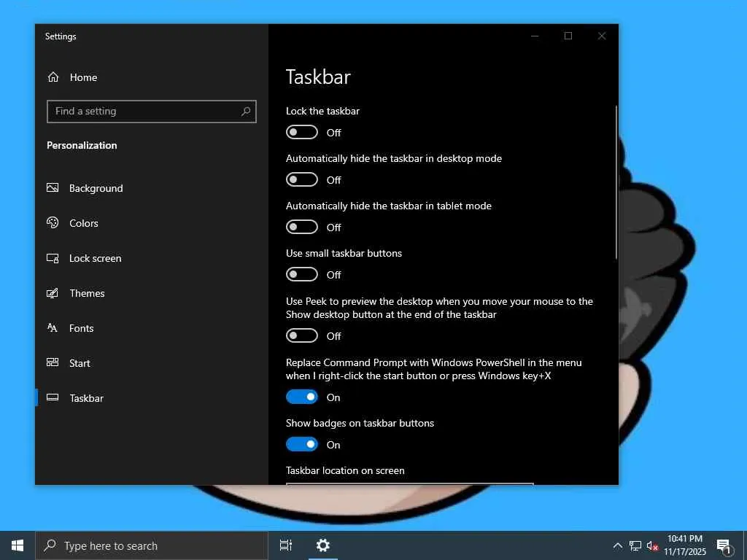Show hidden system tray icons
The height and width of the screenshot is (560, 747).
click(x=617, y=545)
